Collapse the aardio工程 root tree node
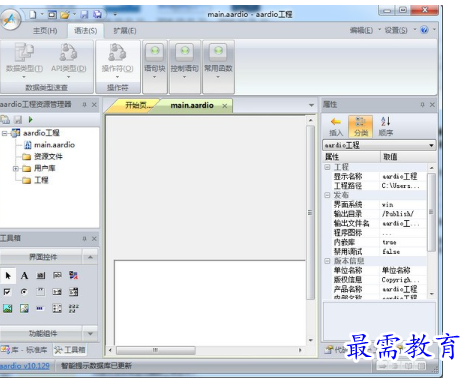 (4, 133)
